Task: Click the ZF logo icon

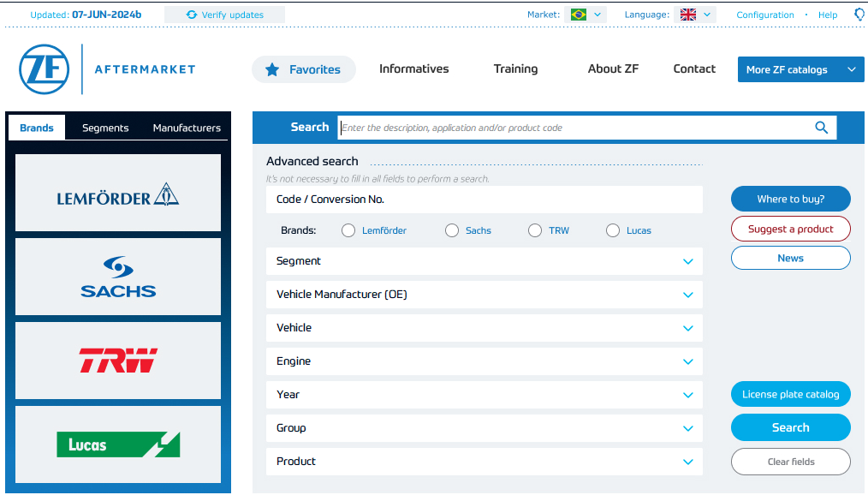Action: 45,69
